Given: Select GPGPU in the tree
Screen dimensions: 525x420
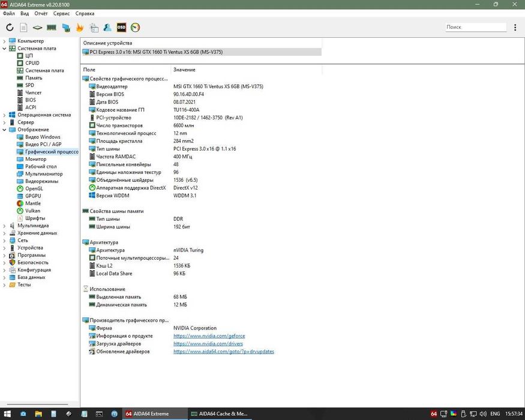Looking at the screenshot, I should [x=33, y=196].
